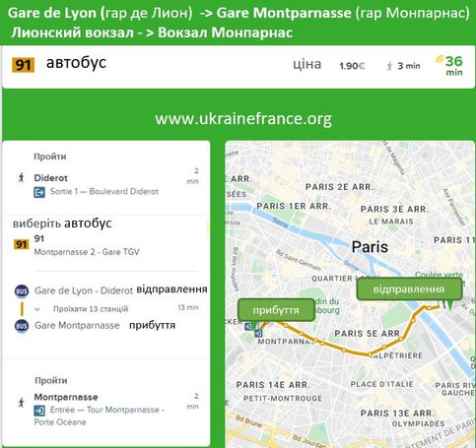476x448 pixels.
Task: Click the 1.90€ price value
Action: 352,66
